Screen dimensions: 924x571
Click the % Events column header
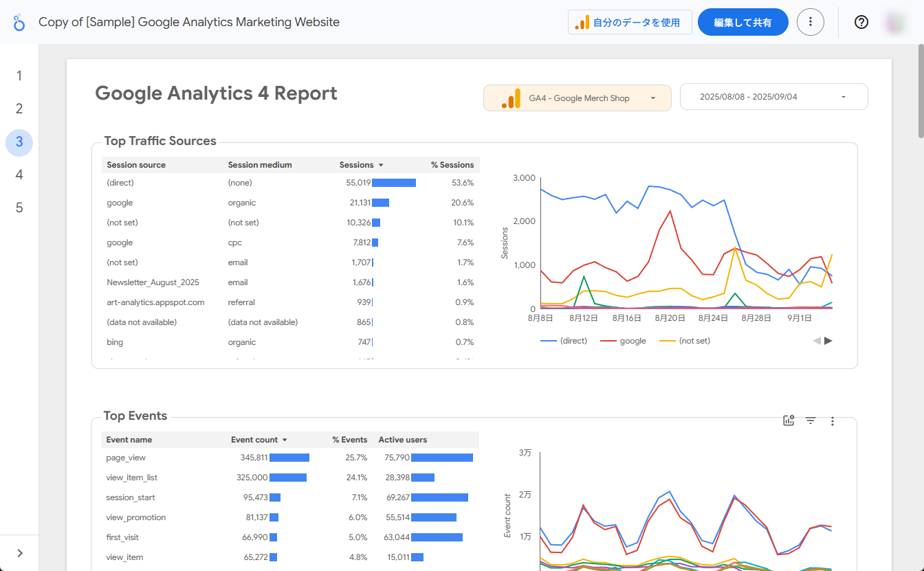[350, 440]
